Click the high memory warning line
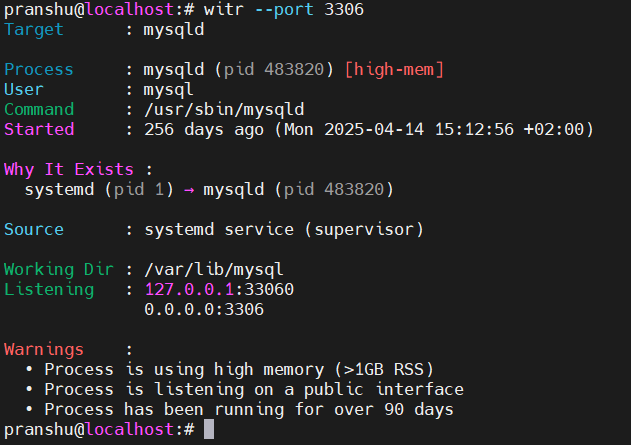Viewport: 631px width, 445px height. tap(238, 369)
